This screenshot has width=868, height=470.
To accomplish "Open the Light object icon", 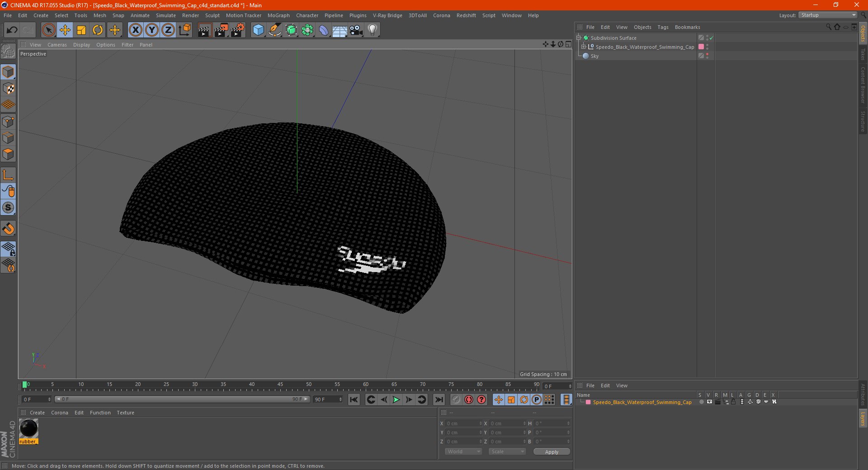I will [x=372, y=30].
